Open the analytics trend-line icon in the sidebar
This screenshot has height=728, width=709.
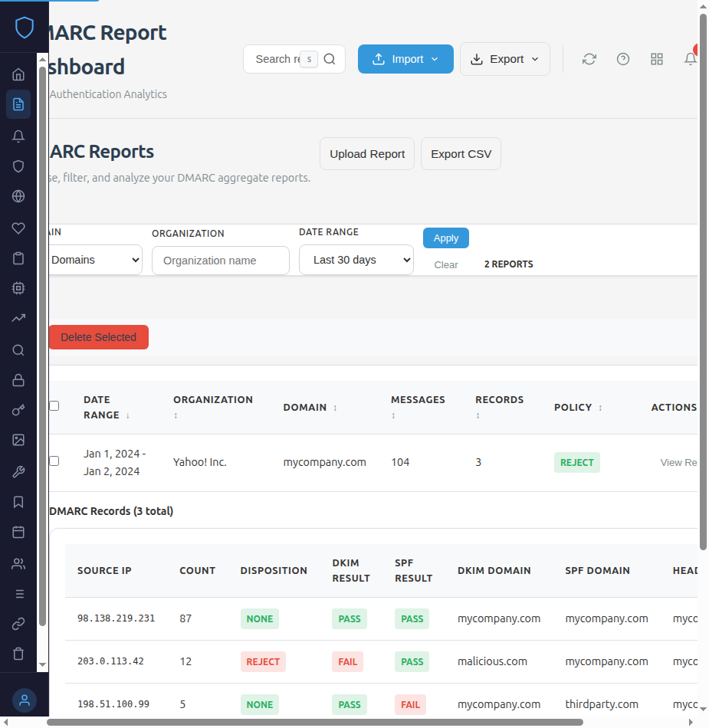point(18,318)
